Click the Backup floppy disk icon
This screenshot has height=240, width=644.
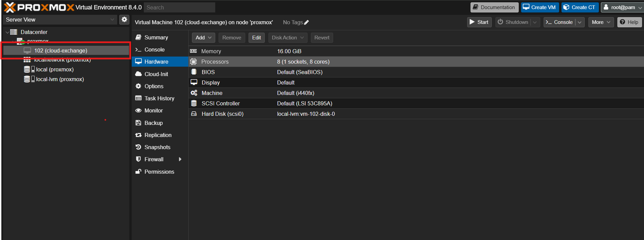pos(138,123)
